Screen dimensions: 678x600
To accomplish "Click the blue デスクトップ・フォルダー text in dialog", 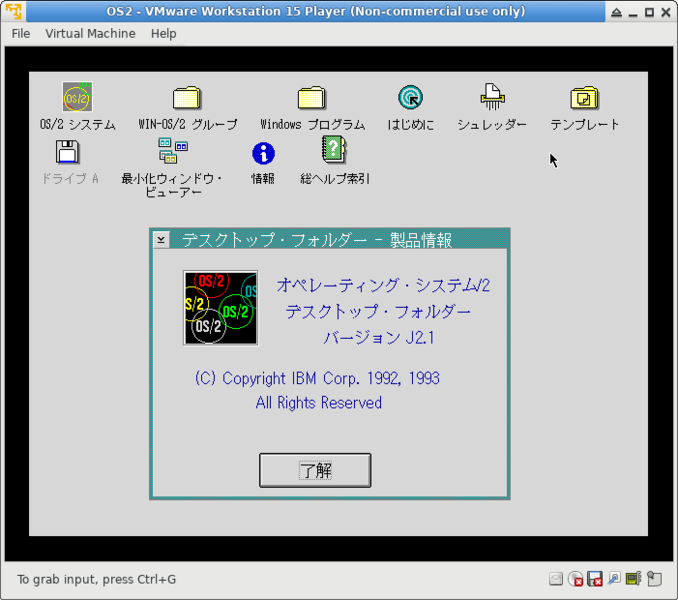I will (378, 311).
